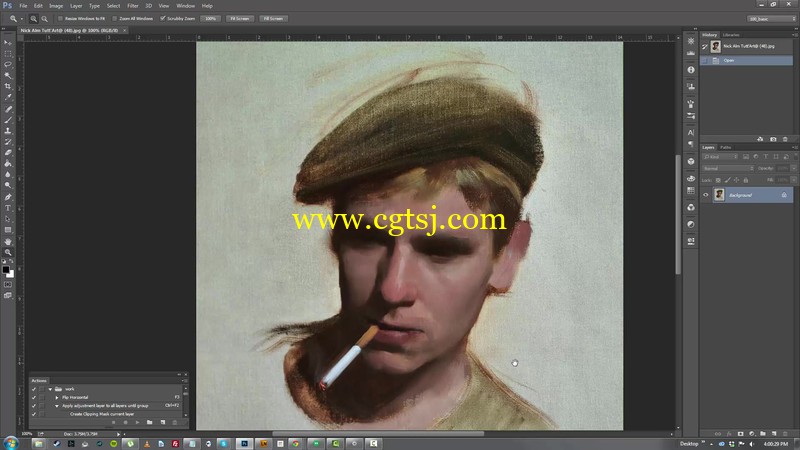Select the History Brush tool
The image size is (800, 450).
coord(8,142)
